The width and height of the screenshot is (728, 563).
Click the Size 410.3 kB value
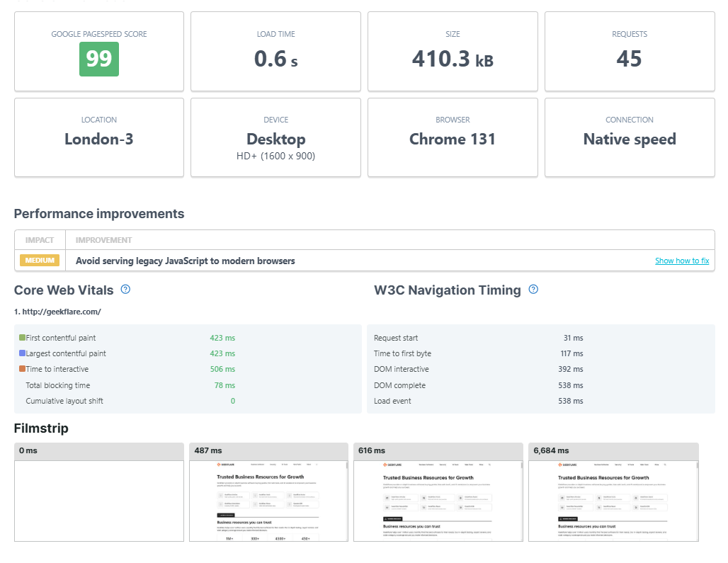pos(453,59)
